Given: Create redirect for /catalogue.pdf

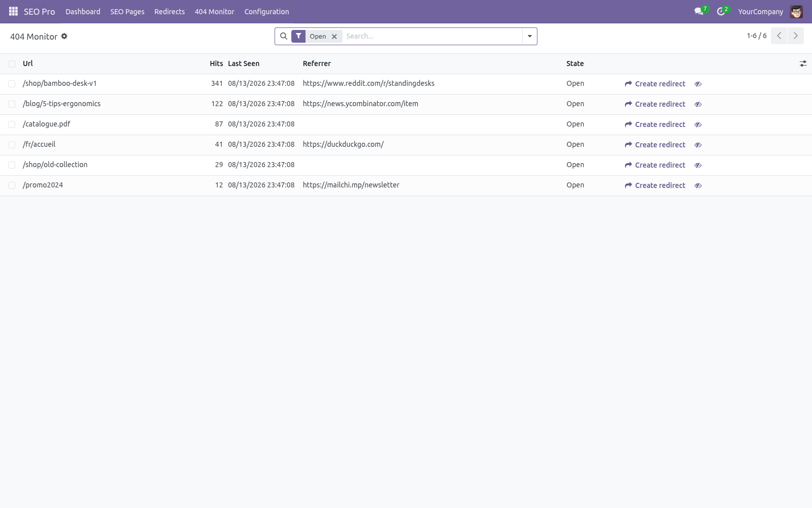Looking at the screenshot, I should point(655,124).
